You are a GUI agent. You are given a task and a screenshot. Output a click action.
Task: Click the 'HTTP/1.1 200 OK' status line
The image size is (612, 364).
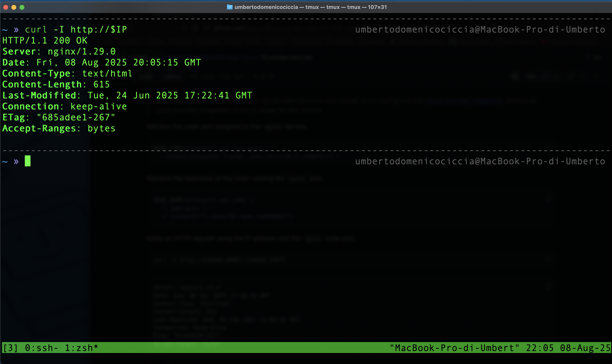[45, 40]
